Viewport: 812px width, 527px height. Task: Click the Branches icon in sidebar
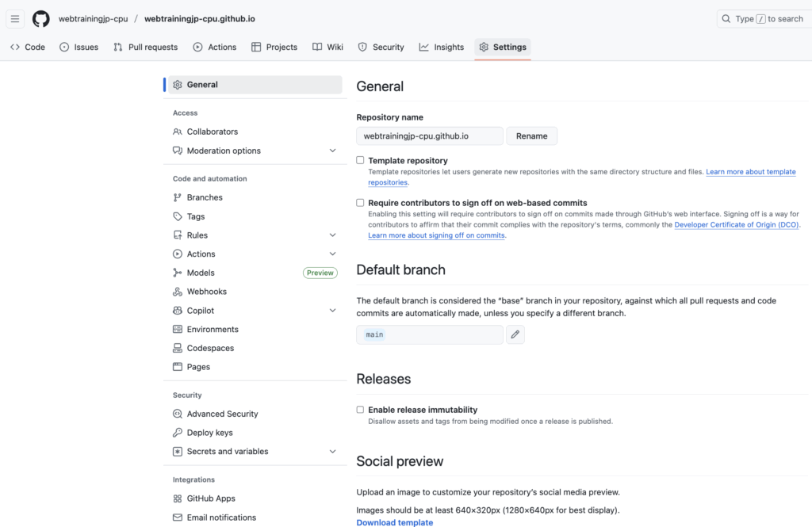pyautogui.click(x=178, y=197)
